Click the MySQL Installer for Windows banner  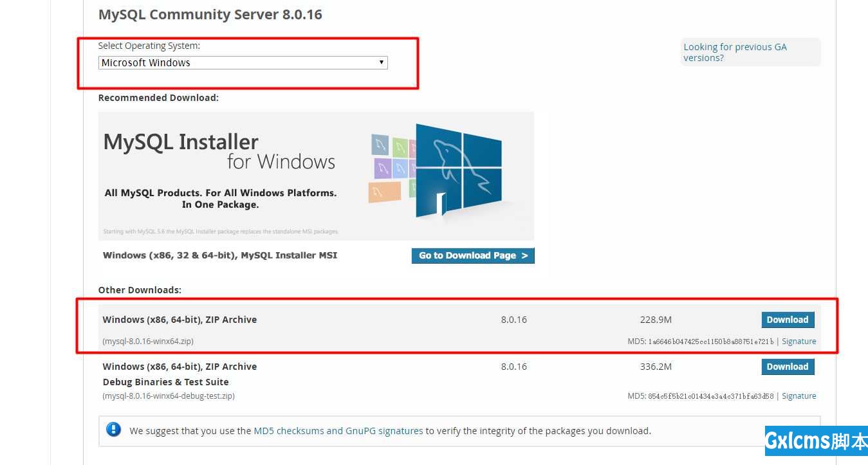[316, 176]
